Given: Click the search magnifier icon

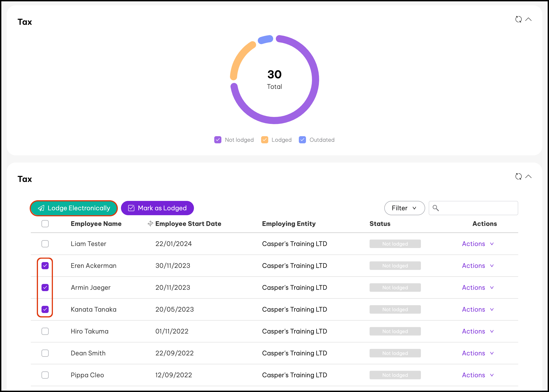Looking at the screenshot, I should coord(436,208).
